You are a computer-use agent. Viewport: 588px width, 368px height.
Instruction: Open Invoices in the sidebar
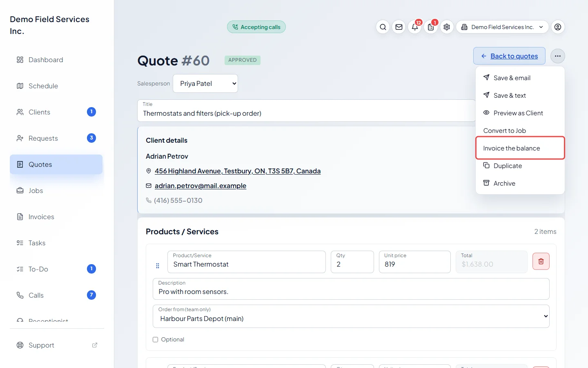pyautogui.click(x=56, y=217)
